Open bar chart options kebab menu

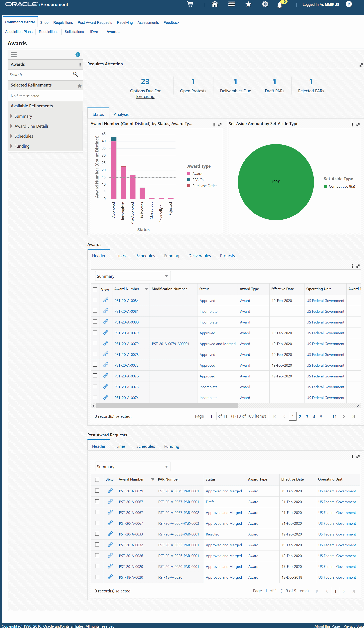(x=214, y=125)
